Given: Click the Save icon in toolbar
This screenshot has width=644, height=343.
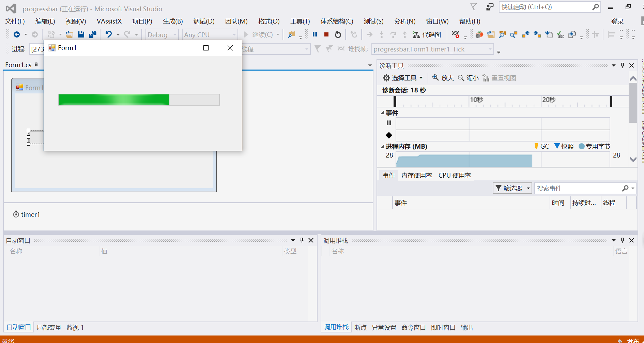Looking at the screenshot, I should [x=81, y=34].
